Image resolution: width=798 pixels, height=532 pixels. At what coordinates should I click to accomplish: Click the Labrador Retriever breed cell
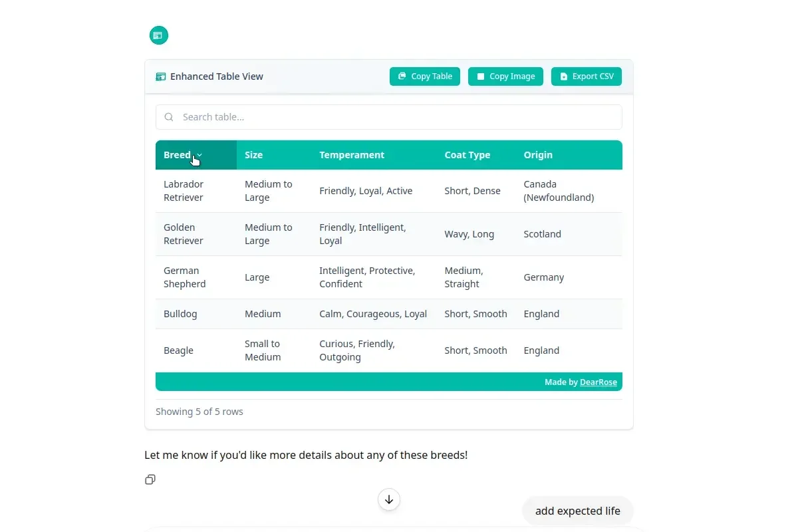coord(184,191)
